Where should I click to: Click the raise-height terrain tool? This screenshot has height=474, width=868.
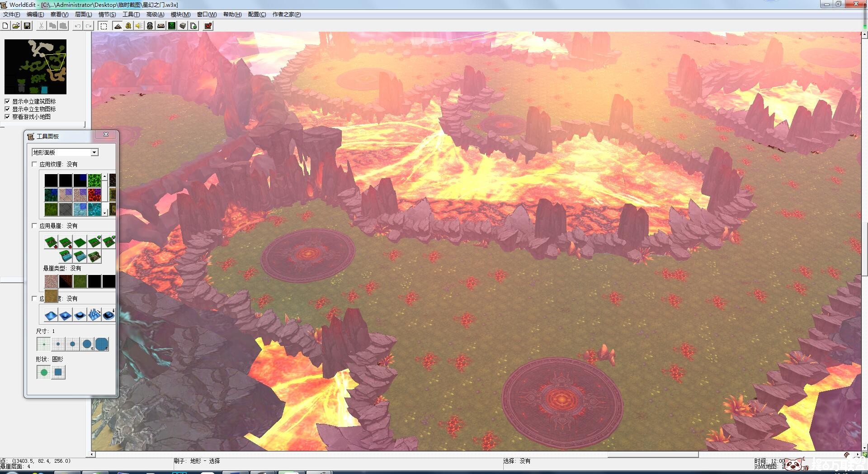(51, 314)
